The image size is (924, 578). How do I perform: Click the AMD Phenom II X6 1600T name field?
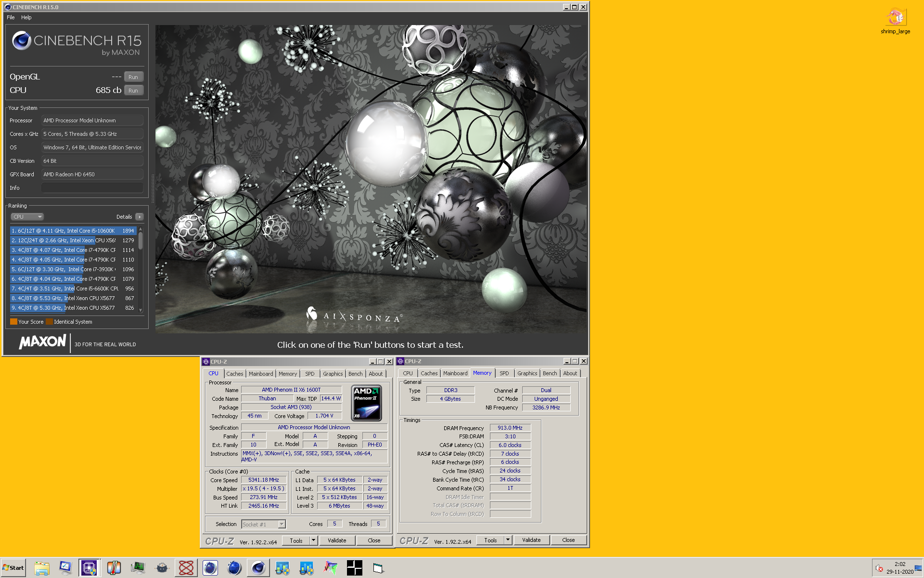click(291, 390)
